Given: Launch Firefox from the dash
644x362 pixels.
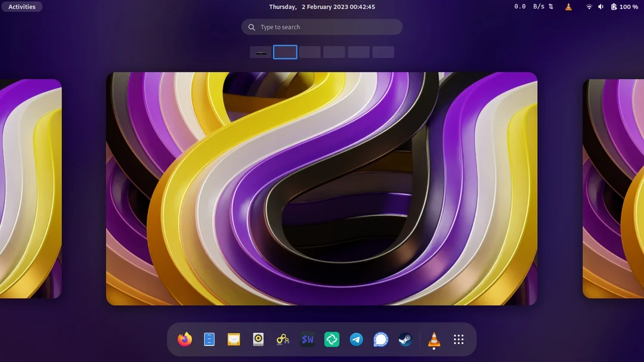Looking at the screenshot, I should pos(185,339).
